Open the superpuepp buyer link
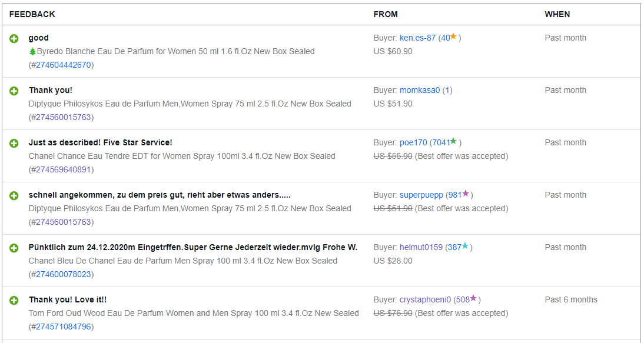644x343 pixels. pyautogui.click(x=421, y=195)
